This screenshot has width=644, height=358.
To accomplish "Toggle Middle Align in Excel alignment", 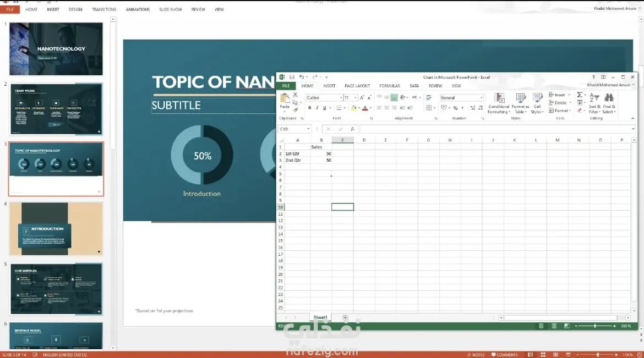I will point(387,98).
